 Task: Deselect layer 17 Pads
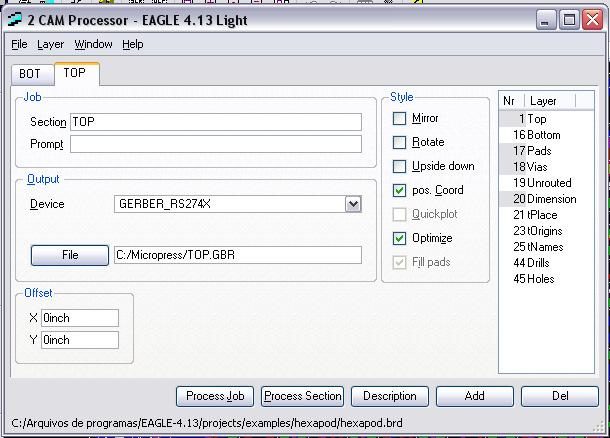click(547, 151)
